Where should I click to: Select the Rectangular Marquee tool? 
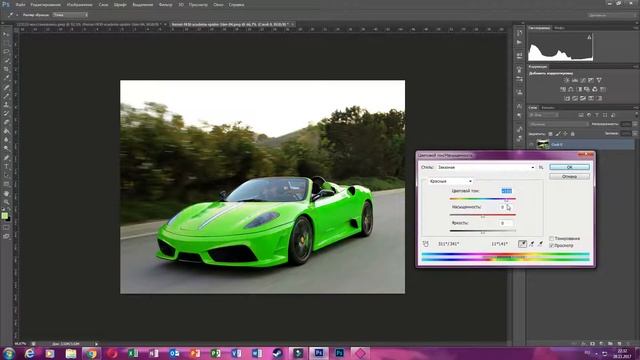pos(6,43)
